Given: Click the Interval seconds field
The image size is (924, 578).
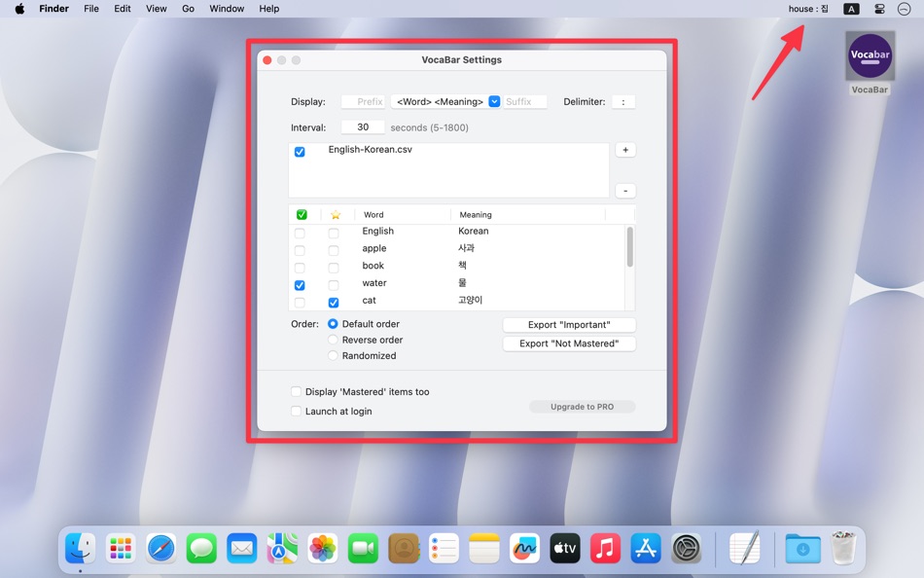Looking at the screenshot, I should click(x=363, y=126).
